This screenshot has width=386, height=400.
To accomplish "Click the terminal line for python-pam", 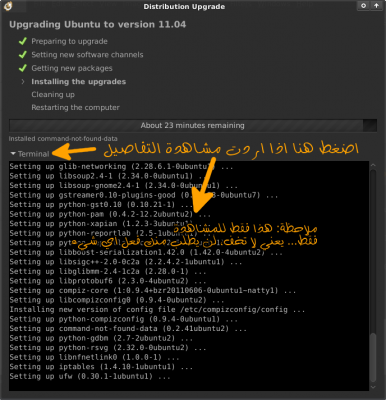I will tap(110, 214).
